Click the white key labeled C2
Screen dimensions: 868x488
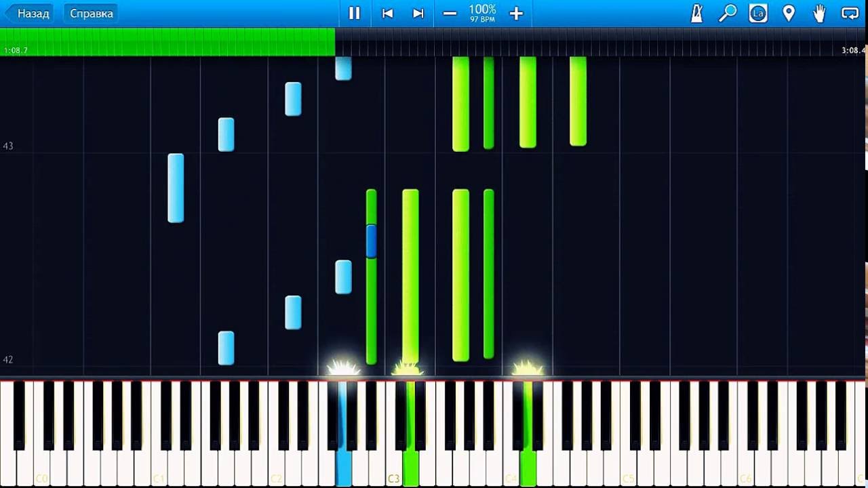[x=276, y=468]
